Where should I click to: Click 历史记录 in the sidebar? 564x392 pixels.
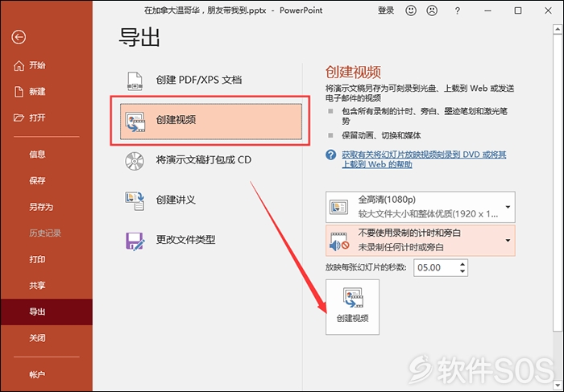point(47,233)
